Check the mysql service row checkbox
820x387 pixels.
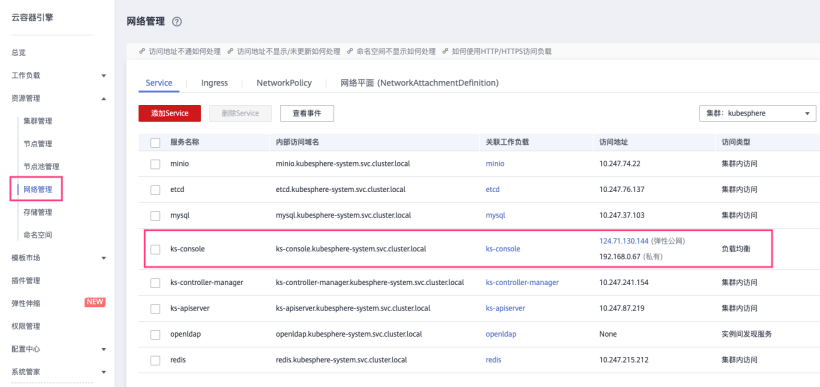155,215
